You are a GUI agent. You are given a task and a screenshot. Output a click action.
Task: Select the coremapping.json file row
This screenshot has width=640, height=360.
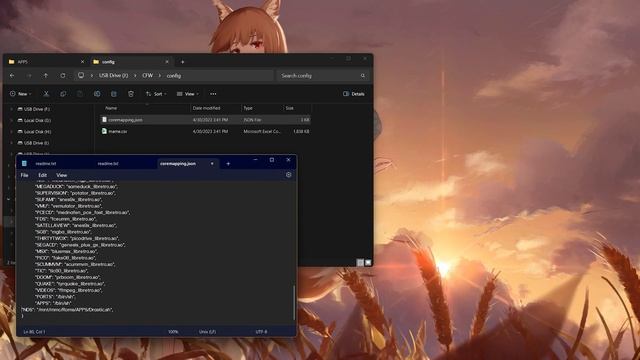205,120
